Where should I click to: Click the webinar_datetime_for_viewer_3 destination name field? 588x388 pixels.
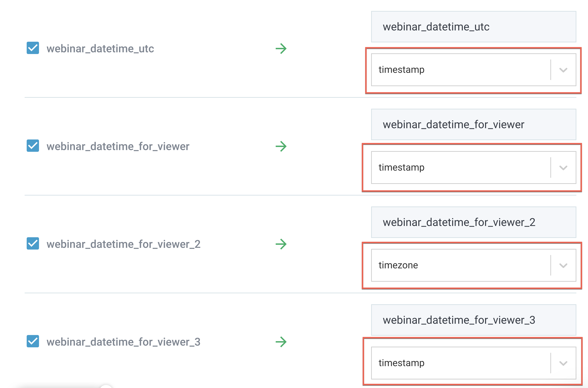tap(474, 320)
